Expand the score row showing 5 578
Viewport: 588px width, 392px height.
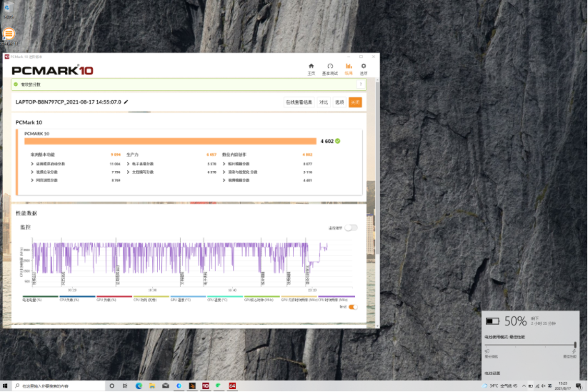tap(129, 164)
